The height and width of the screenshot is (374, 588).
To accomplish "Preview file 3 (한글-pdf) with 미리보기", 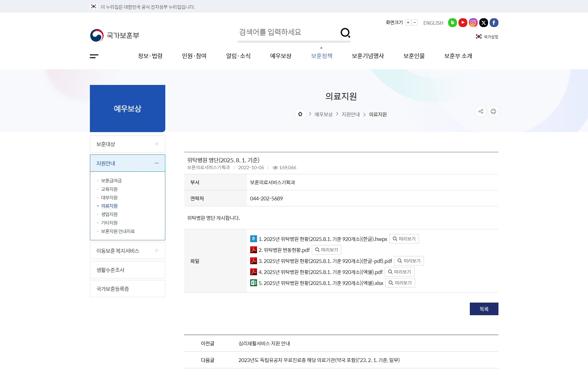I will (409, 261).
